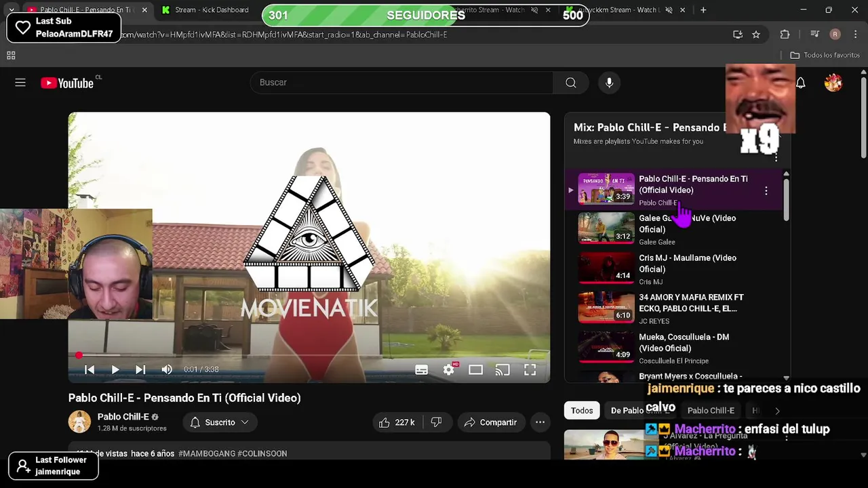Viewport: 868px width, 488px height.
Task: Like the video with 227 k likes
Action: point(397,422)
